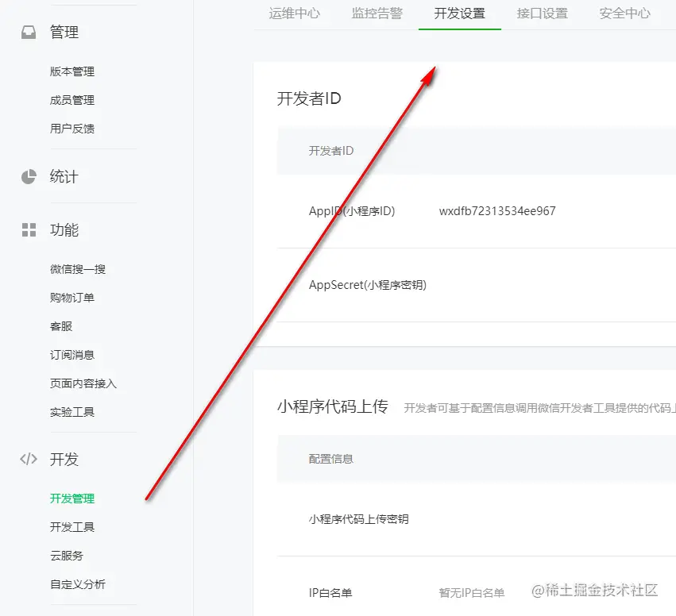This screenshot has height=616, width=676.
Task: Open 客服 in the sidebar
Action: pyautogui.click(x=61, y=326)
